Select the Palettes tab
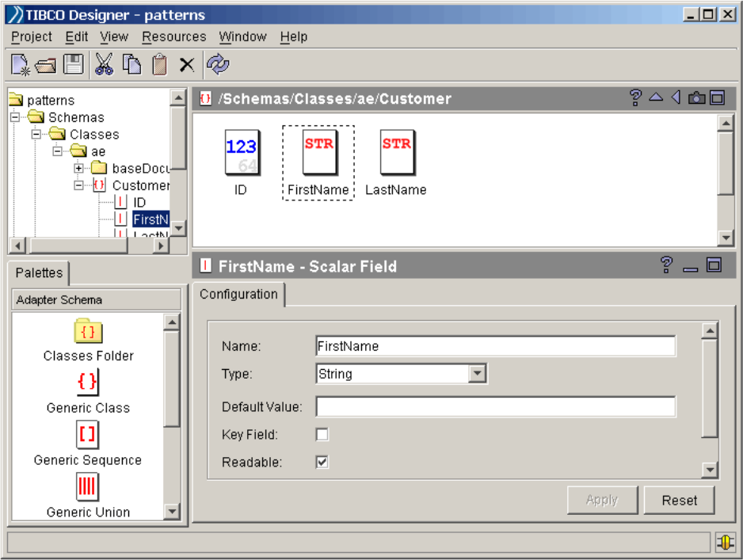The height and width of the screenshot is (560, 743). pos(39,273)
